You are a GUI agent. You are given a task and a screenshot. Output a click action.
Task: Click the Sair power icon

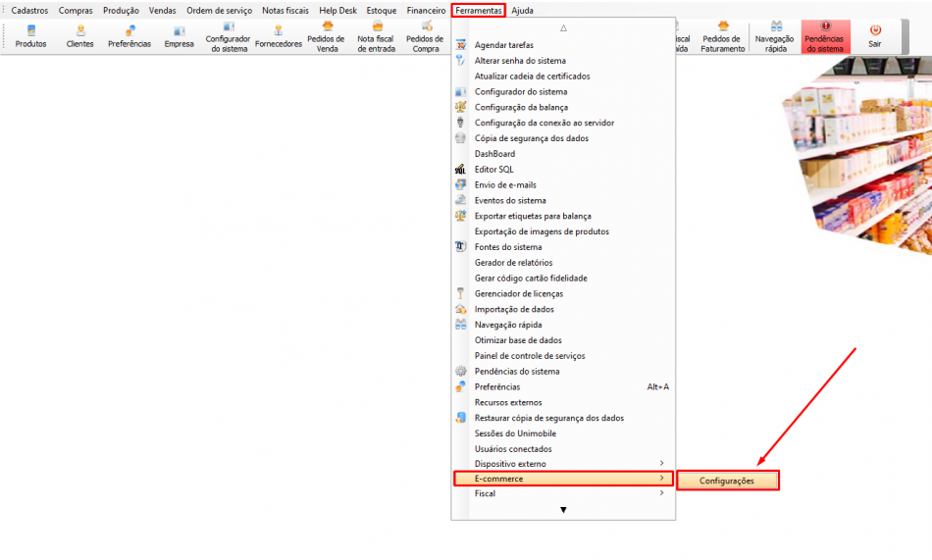[874, 35]
